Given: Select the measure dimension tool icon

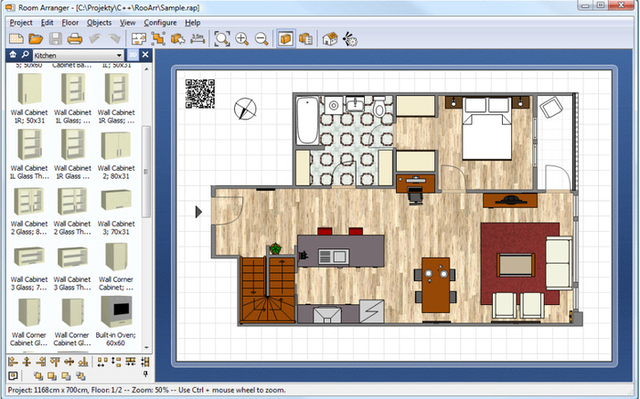Looking at the screenshot, I should pos(198,39).
